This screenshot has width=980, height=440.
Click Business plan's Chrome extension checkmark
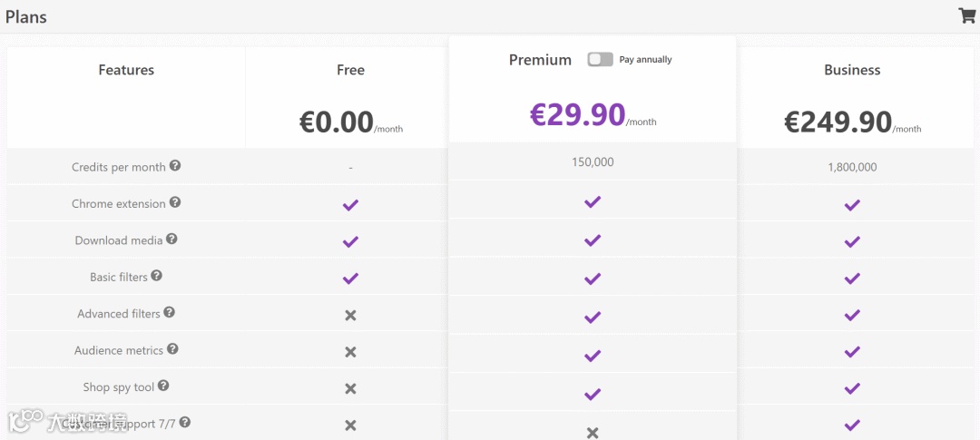pos(852,205)
